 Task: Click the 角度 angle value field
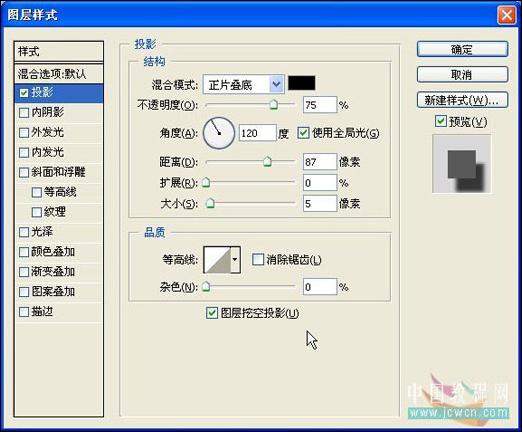258,133
